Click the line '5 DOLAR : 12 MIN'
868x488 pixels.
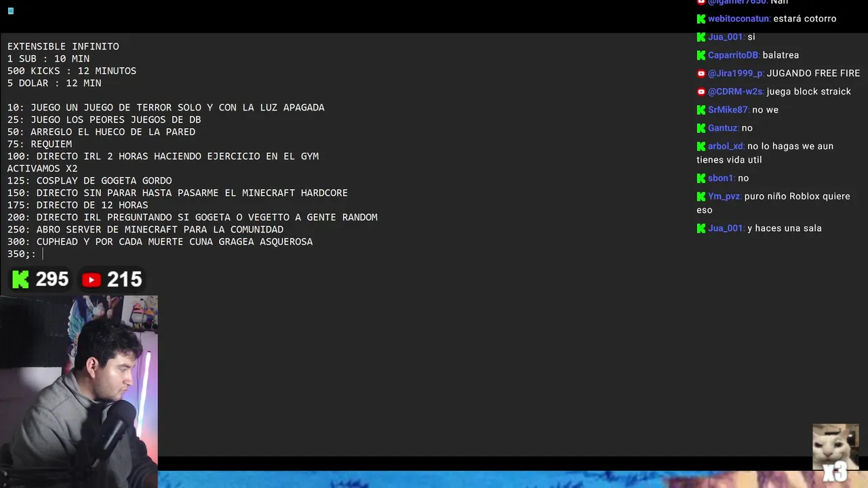54,83
